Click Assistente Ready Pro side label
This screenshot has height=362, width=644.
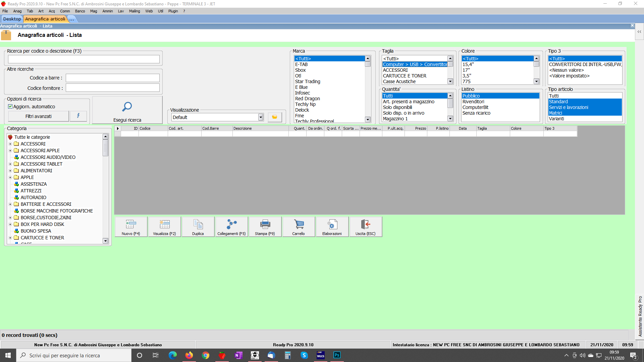(640, 316)
